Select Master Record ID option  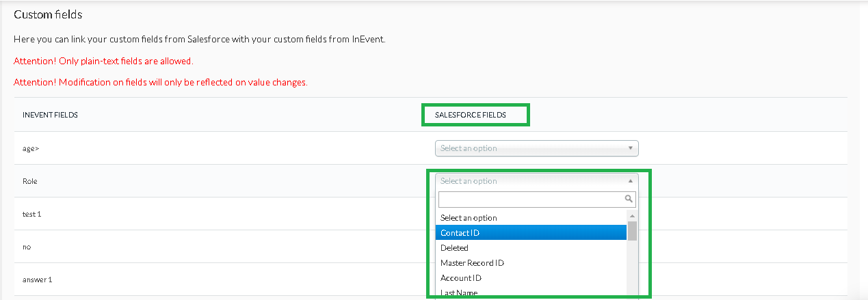click(x=531, y=263)
